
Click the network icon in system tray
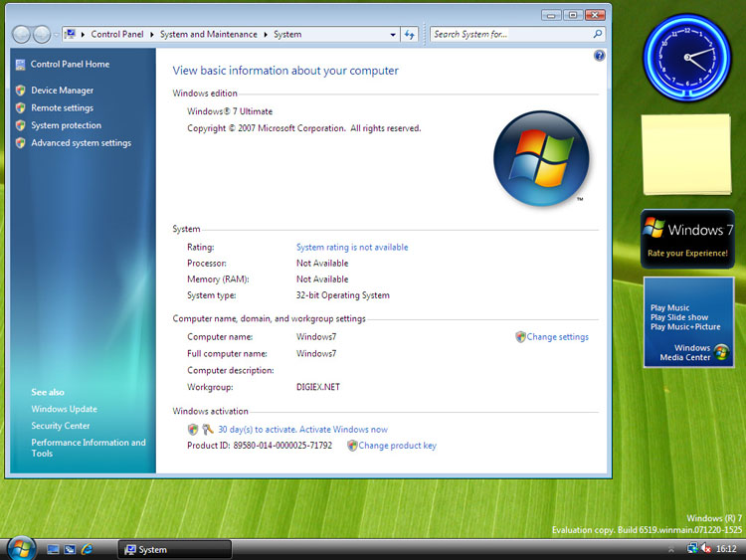click(x=692, y=549)
